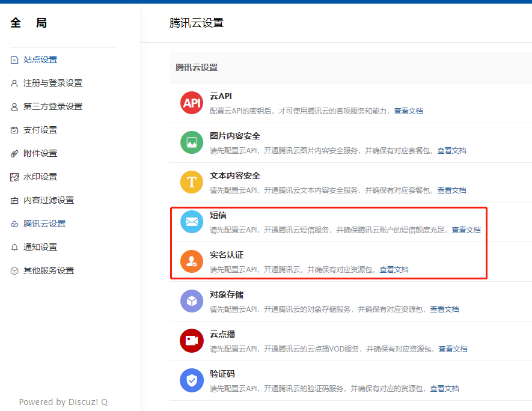Screen dimensions: 532x411
Task: Open 查看文档 link in 云API row
Action: [x=408, y=111]
